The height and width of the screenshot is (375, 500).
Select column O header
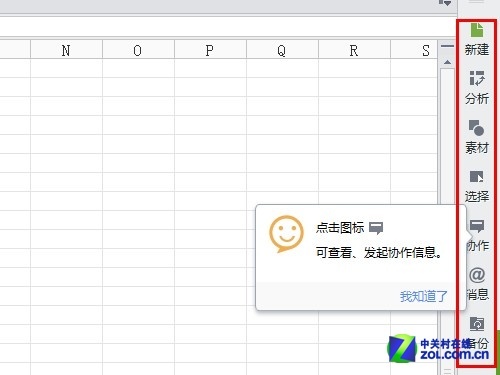coord(138,50)
